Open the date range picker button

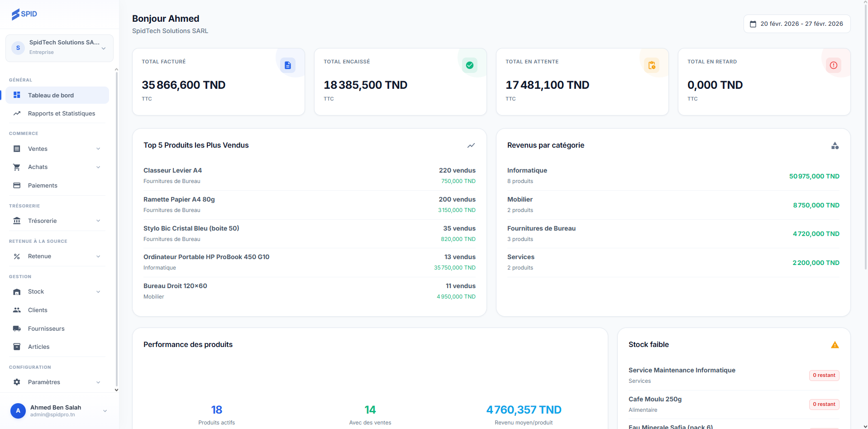(796, 24)
